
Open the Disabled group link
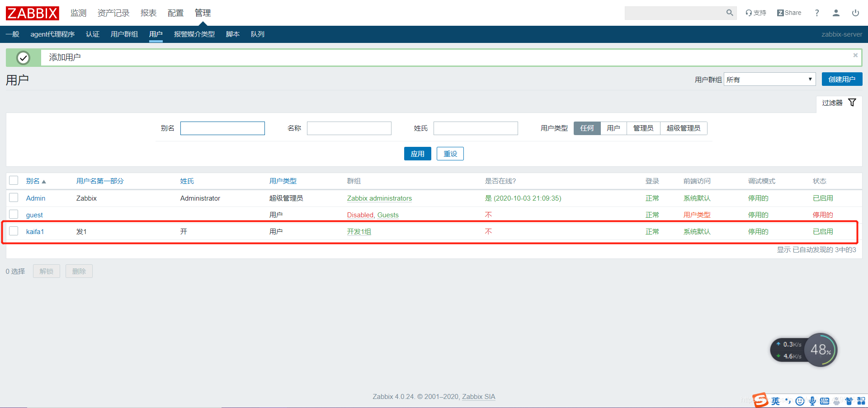pos(360,215)
